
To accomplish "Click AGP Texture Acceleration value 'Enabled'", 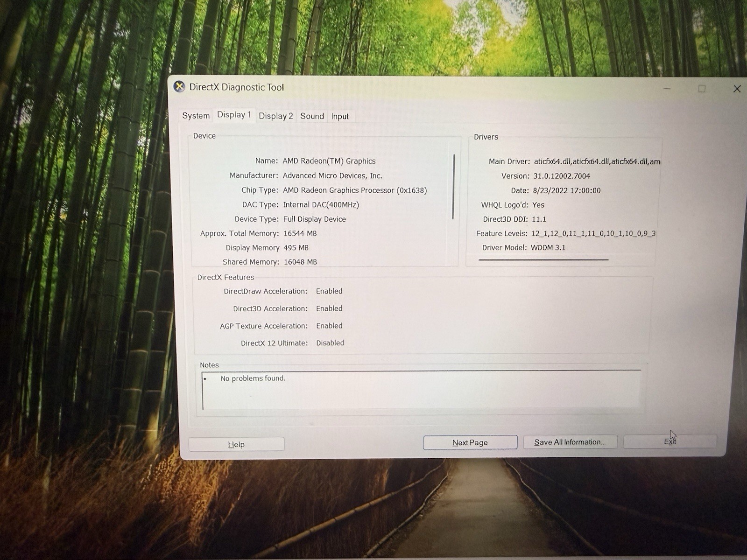I will point(329,326).
